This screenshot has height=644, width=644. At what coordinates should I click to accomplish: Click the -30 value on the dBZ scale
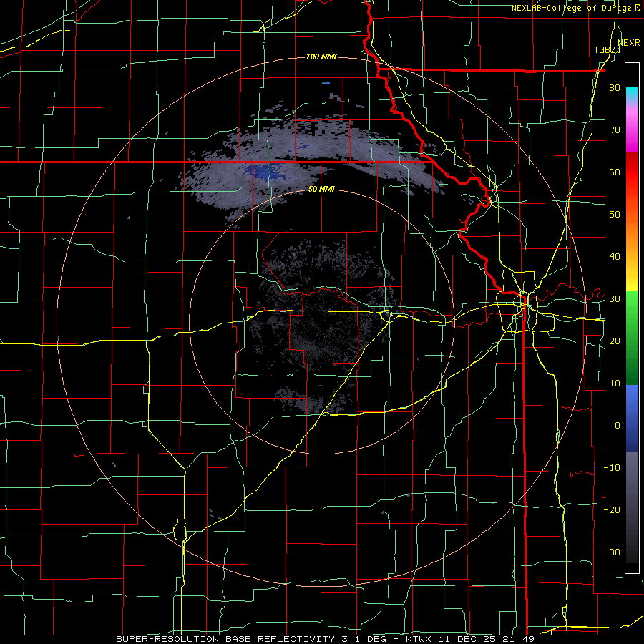click(x=612, y=552)
